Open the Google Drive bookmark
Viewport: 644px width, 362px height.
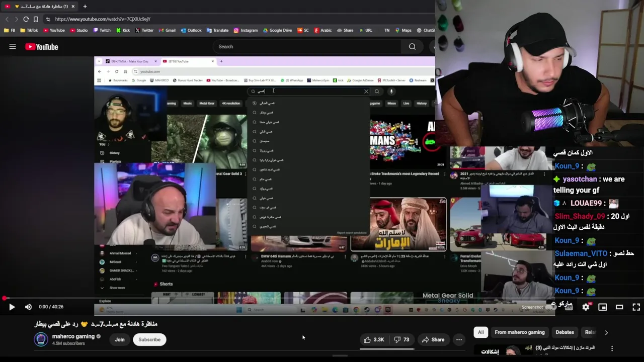277,30
